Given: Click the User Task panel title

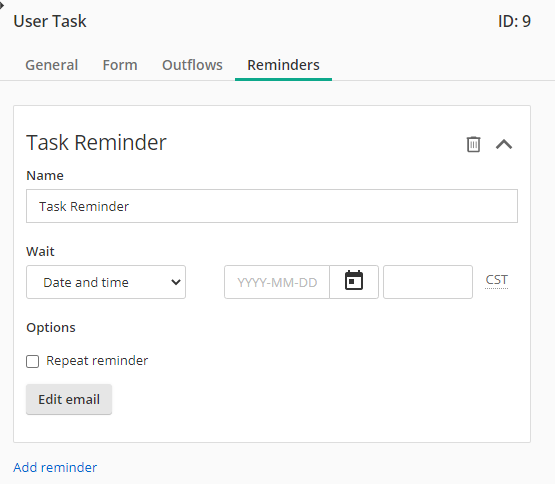Looking at the screenshot, I should (x=50, y=21).
